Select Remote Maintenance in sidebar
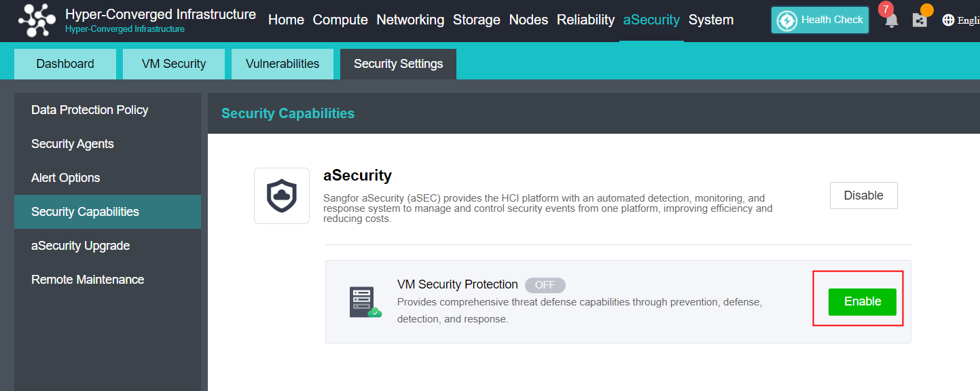This screenshot has width=980, height=391. click(x=88, y=280)
